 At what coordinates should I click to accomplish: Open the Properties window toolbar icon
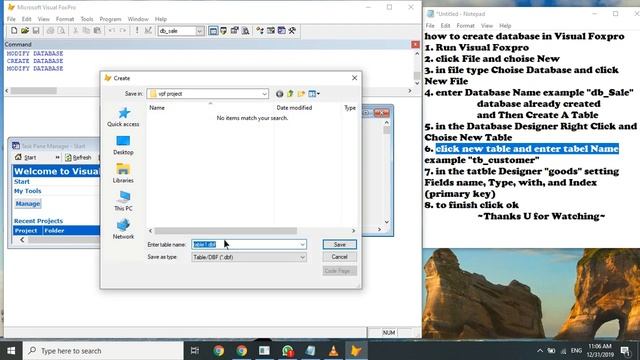[x=235, y=31]
